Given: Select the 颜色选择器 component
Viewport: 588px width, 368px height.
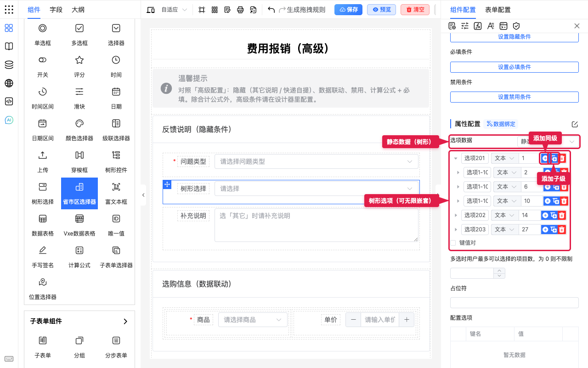Looking at the screenshot, I should [x=79, y=130].
